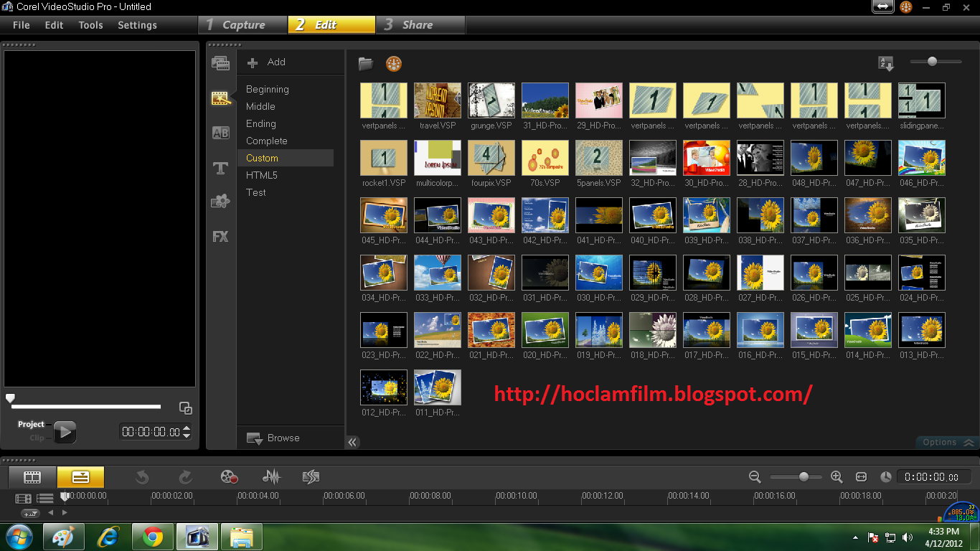Open the Title library (T icon)
Image resolution: width=980 pixels, height=551 pixels.
click(220, 168)
